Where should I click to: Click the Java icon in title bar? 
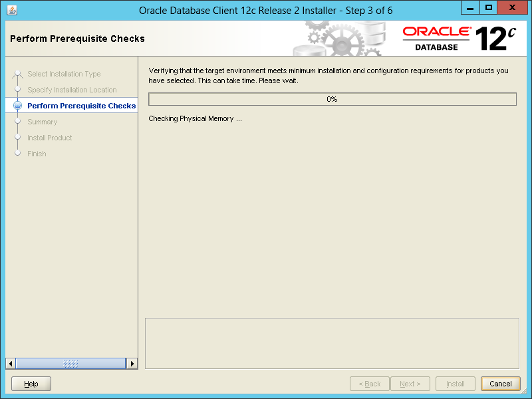click(12, 11)
